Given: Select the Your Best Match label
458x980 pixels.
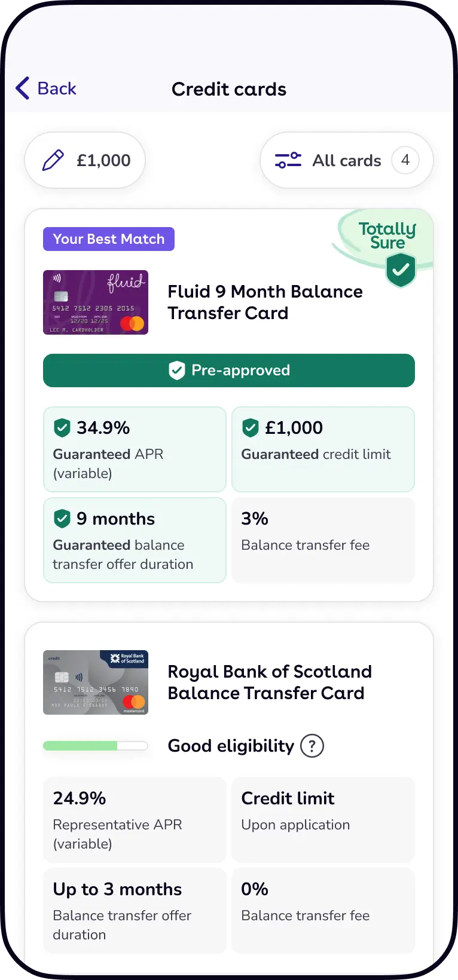Looking at the screenshot, I should click(109, 239).
